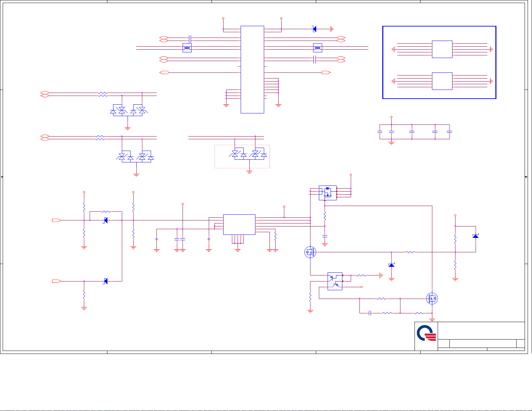
Task: Click the grounded zener diode below the long horizontal net
Action: pos(391,265)
